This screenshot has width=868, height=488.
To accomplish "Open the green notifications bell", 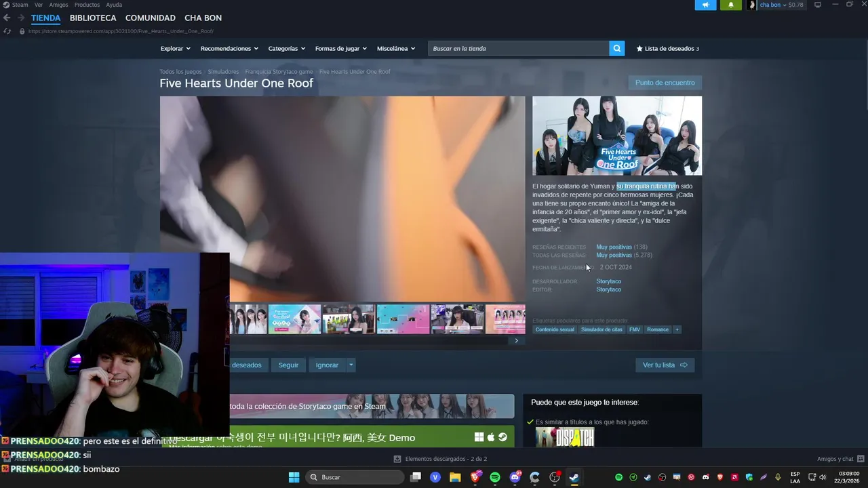I will [730, 5].
